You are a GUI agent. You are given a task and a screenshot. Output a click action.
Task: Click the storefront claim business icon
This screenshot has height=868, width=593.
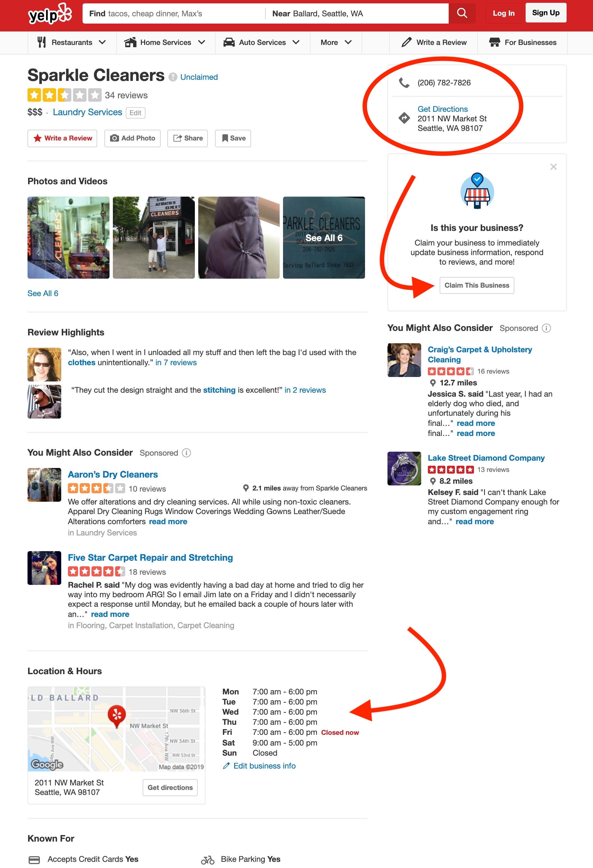(477, 191)
